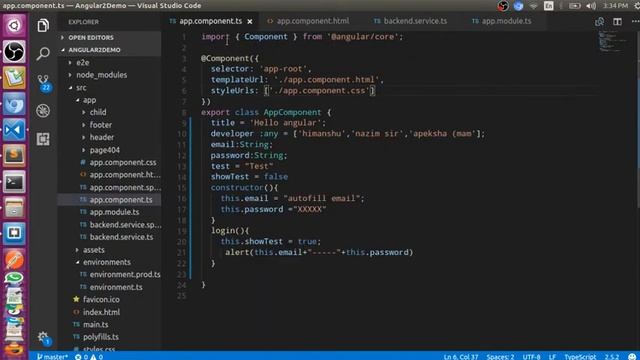This screenshot has height=360, width=640.
Task: Switch to app.component.ts tab
Action: pyautogui.click(x=210, y=21)
